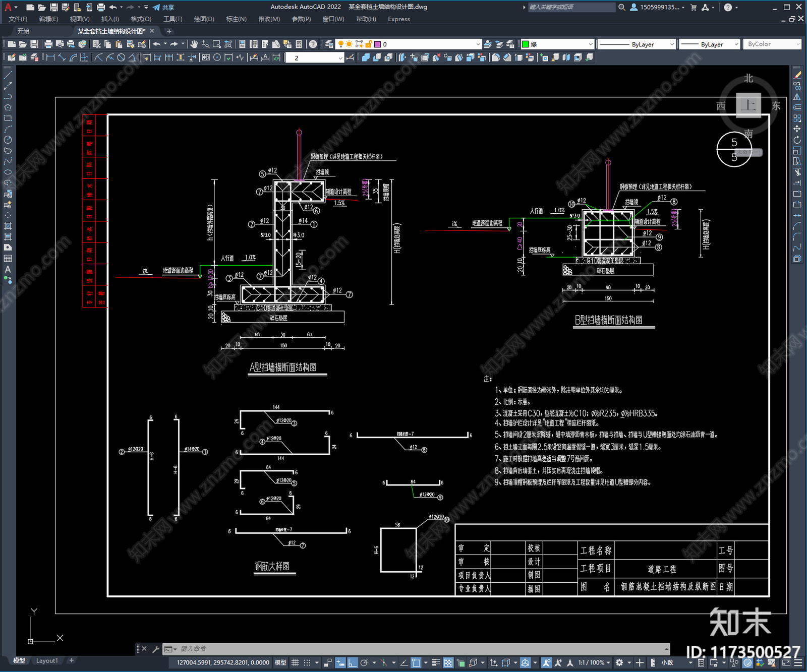Toggle dynamic input in the status bar
The height and width of the screenshot is (672, 807).
(x=340, y=662)
